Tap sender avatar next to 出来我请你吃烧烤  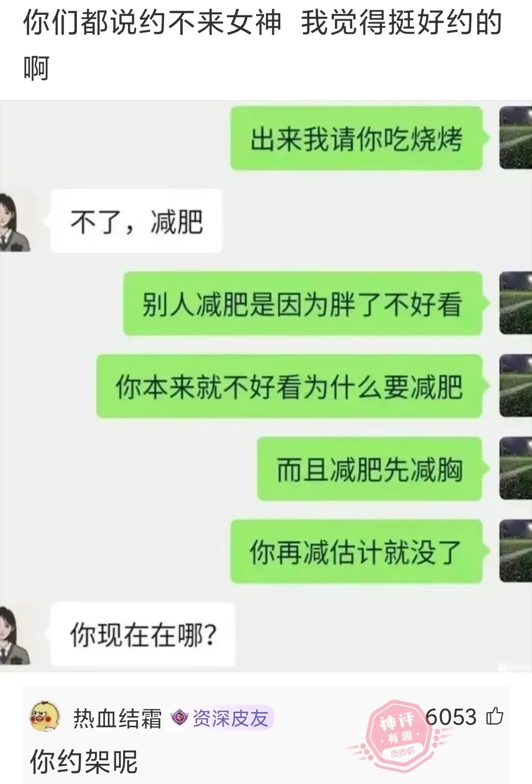point(516,138)
